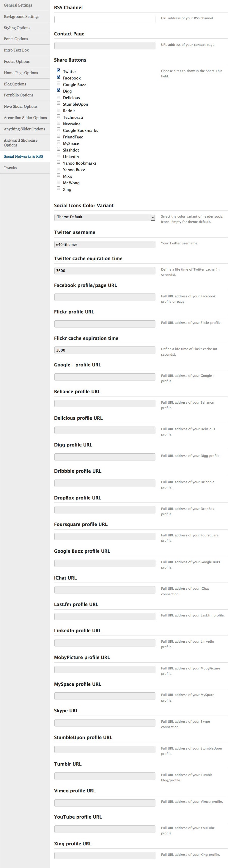This screenshot has height=868, width=228.
Task: Click the Twitter cache expiration time field
Action: pyautogui.click(x=105, y=271)
